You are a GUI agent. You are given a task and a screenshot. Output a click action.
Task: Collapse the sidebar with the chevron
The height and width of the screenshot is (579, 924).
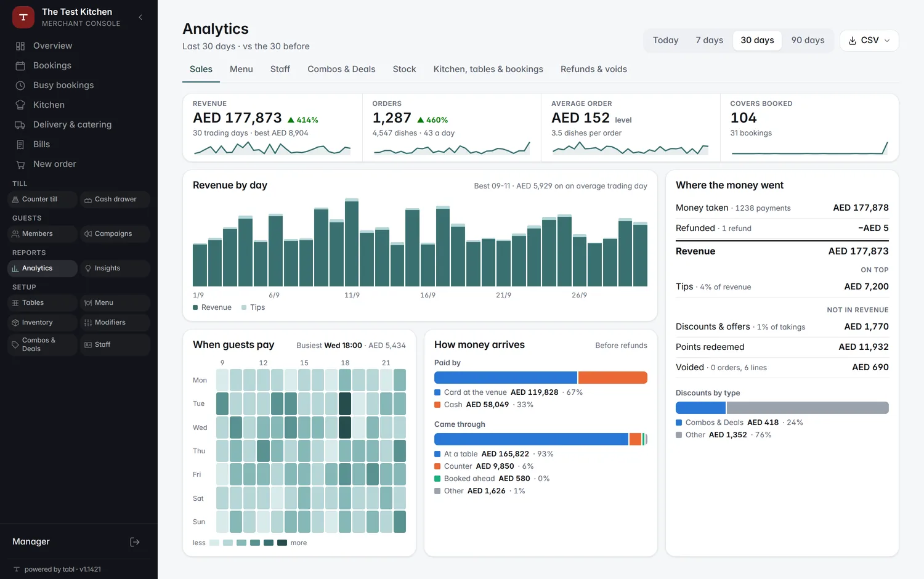coord(140,17)
